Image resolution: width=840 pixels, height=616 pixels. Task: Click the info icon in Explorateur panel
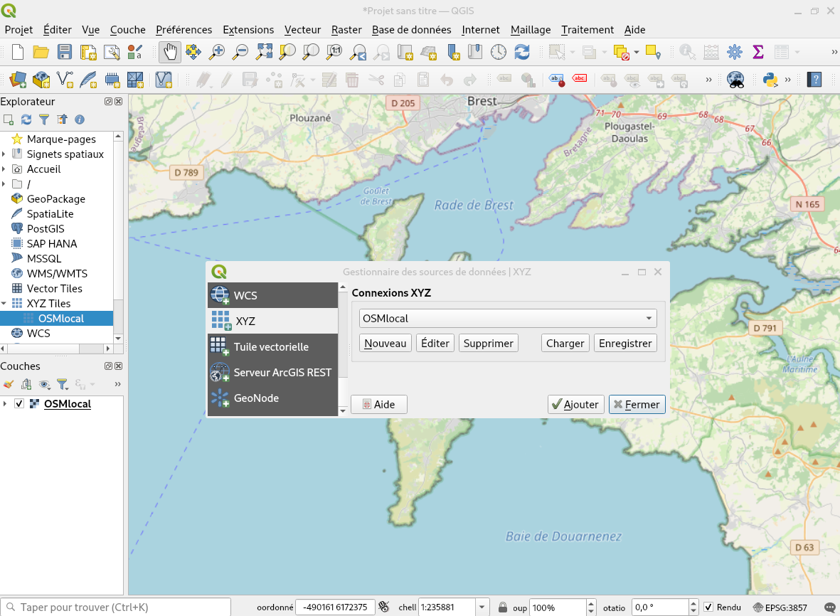pyautogui.click(x=79, y=120)
